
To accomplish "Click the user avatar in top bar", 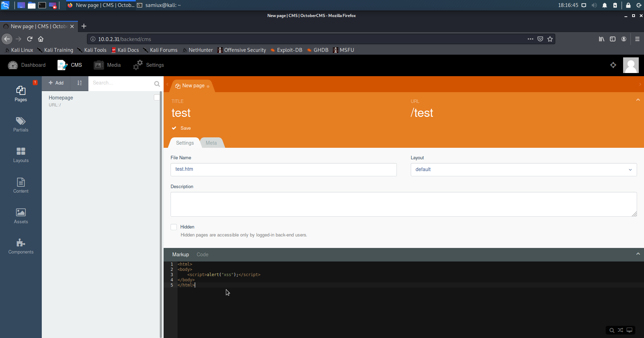I will (631, 65).
